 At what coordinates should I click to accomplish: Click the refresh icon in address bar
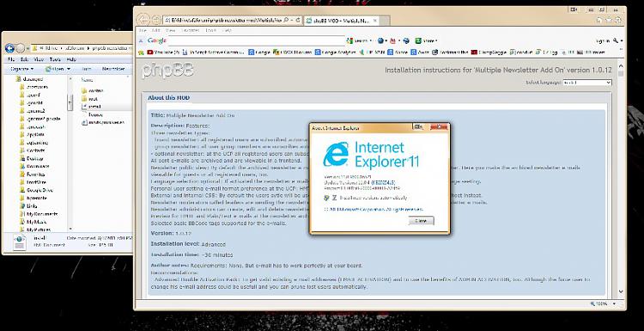(299, 20)
